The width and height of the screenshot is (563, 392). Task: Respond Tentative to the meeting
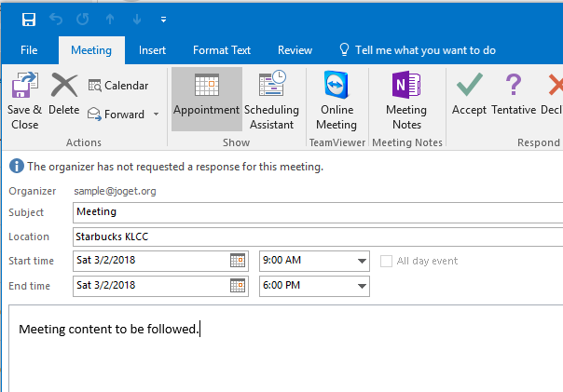(514, 96)
